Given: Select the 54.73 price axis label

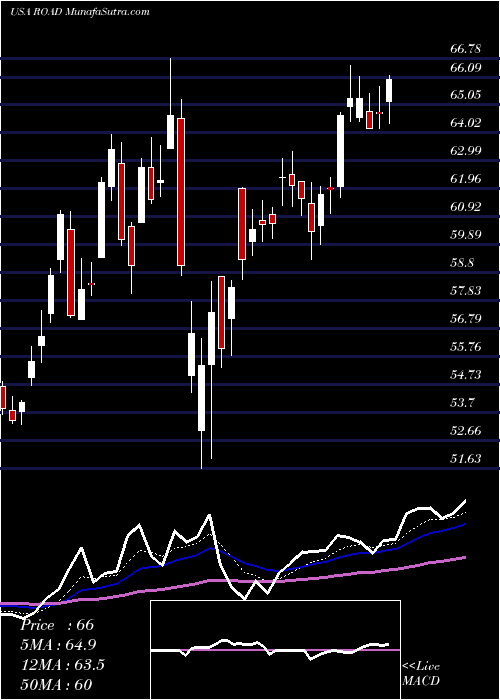Looking at the screenshot, I should [x=466, y=375].
